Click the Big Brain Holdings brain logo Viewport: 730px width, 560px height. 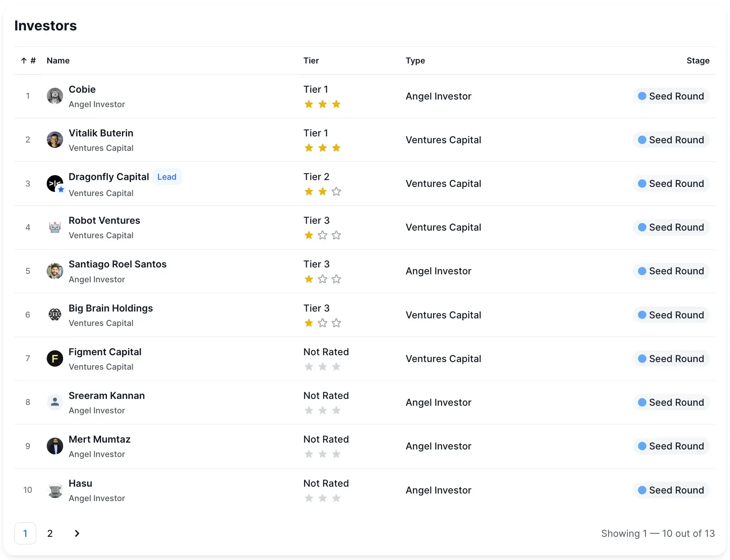coord(55,315)
